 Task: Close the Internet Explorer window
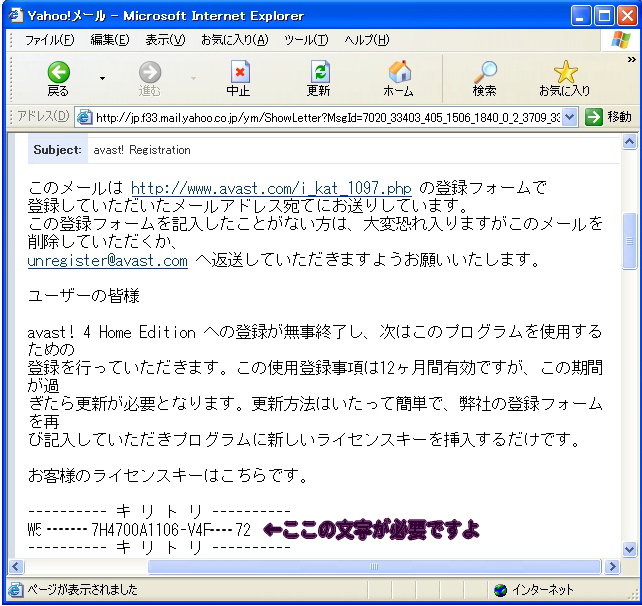point(628,16)
